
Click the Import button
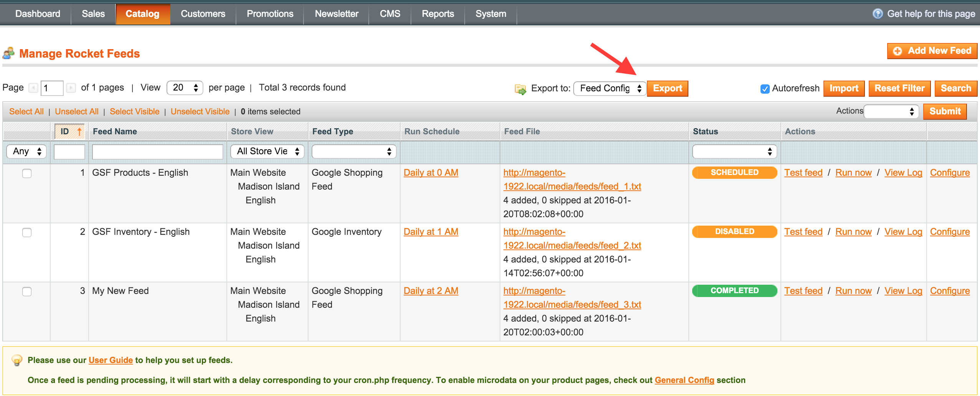pos(844,89)
